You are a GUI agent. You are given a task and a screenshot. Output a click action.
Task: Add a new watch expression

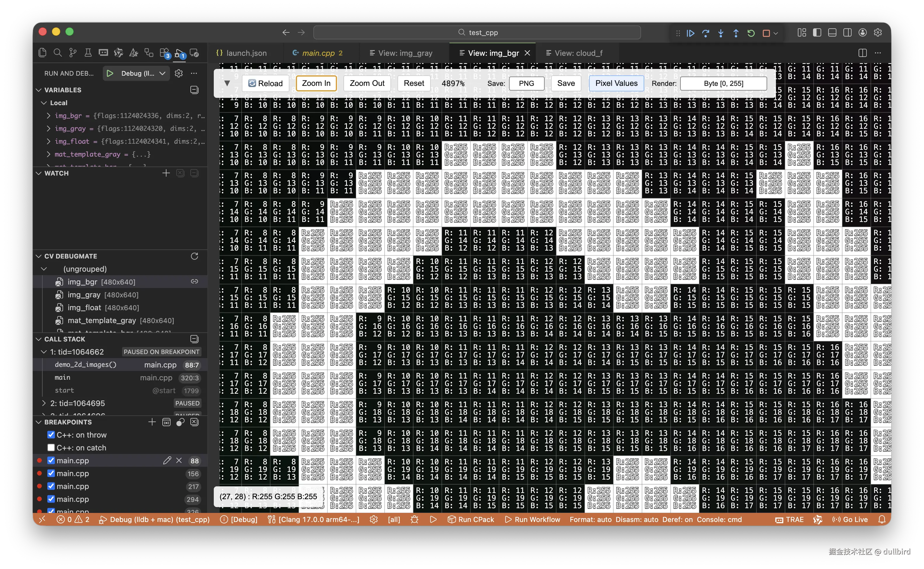coord(166,173)
